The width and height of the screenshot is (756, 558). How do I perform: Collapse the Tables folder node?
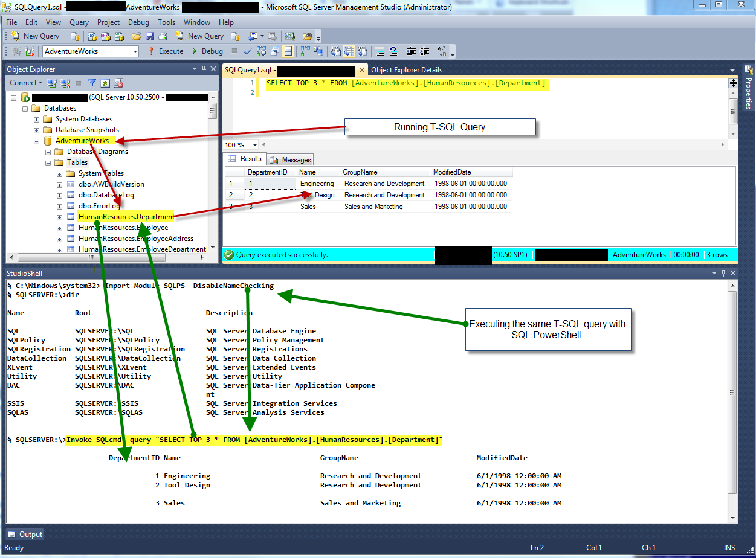48,162
